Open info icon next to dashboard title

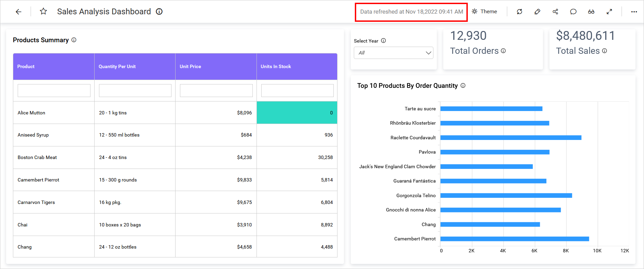click(159, 12)
